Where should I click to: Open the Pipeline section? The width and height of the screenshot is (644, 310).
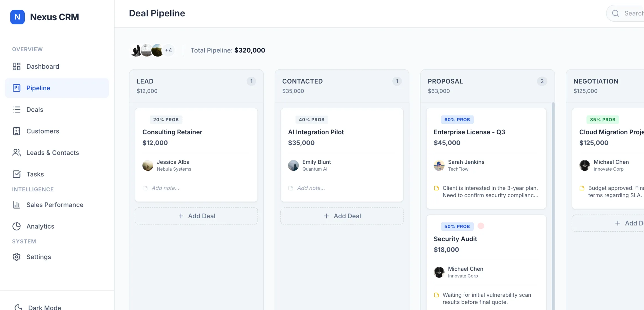click(x=38, y=88)
